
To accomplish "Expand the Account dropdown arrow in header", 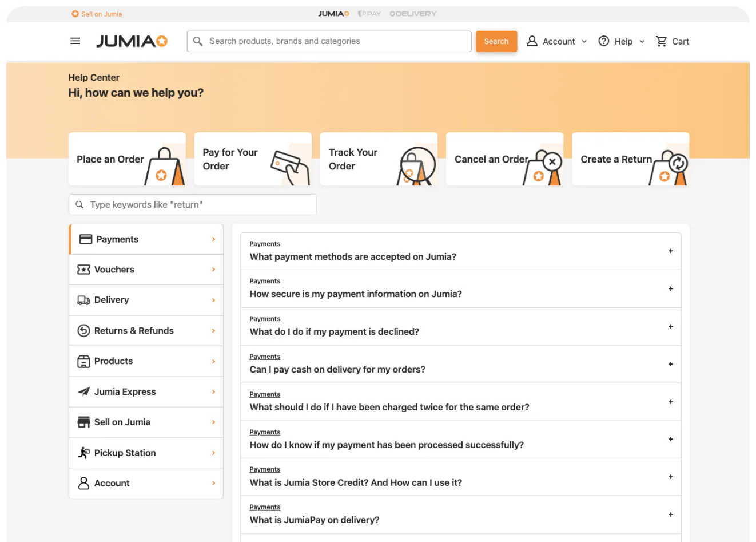I will [584, 42].
